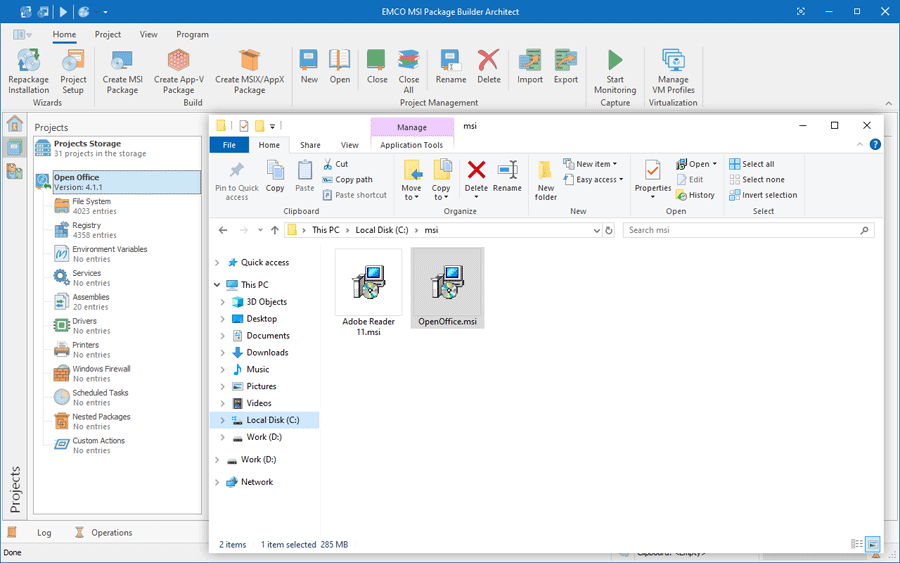Select Projects Storage entry

(x=117, y=148)
